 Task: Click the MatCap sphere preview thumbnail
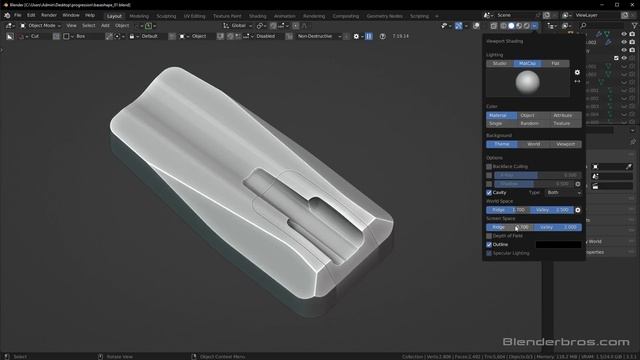pos(528,82)
